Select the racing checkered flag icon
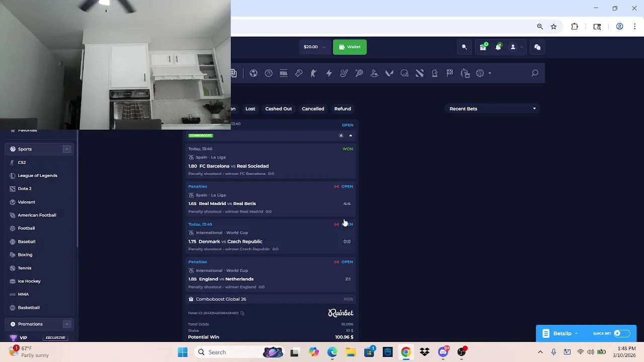 (450, 73)
